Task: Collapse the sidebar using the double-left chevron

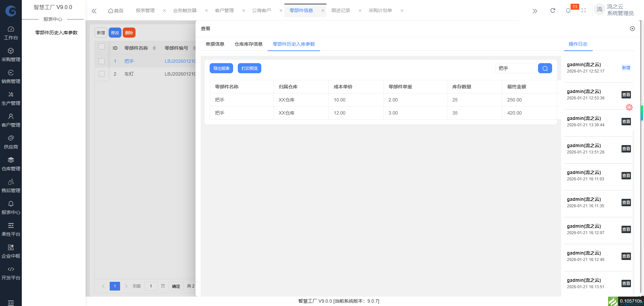Action: coord(94,11)
